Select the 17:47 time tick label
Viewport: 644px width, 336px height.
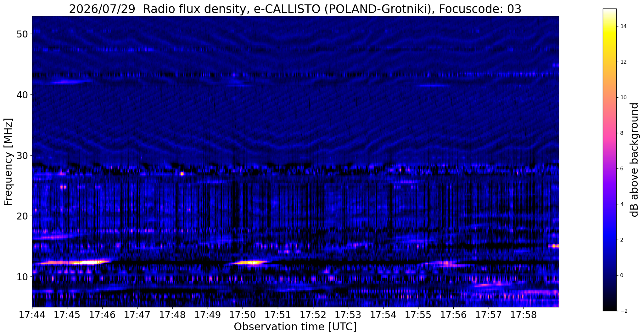137,315
